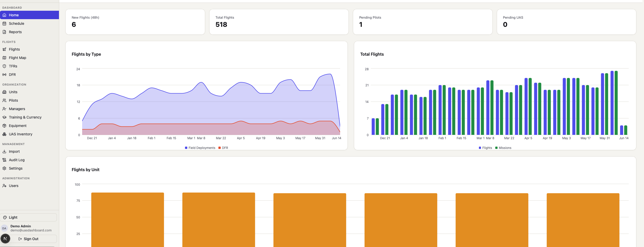Click the DA avatar circle
644x247 pixels.
pyautogui.click(x=4, y=228)
